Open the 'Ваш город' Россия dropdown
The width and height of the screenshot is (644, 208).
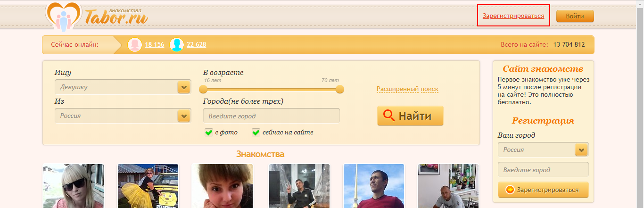pos(581,150)
